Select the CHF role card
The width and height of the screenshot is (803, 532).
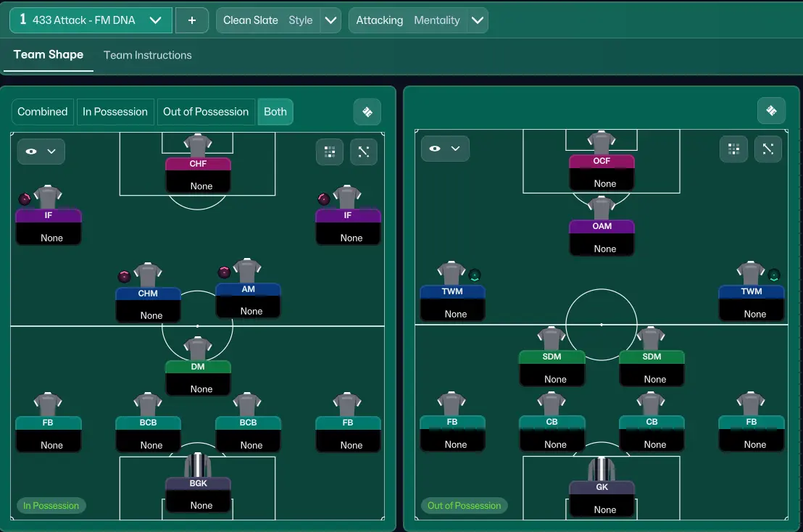pos(198,175)
